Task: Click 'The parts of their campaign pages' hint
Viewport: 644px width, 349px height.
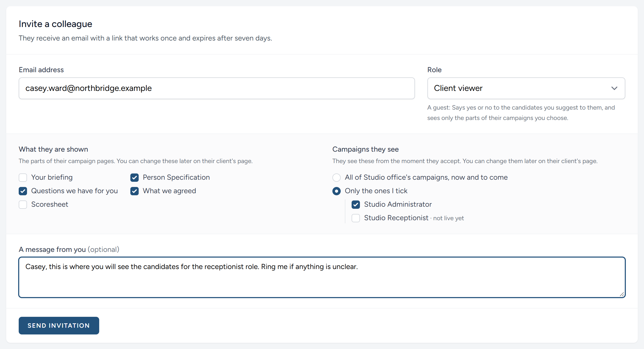Action: click(136, 161)
